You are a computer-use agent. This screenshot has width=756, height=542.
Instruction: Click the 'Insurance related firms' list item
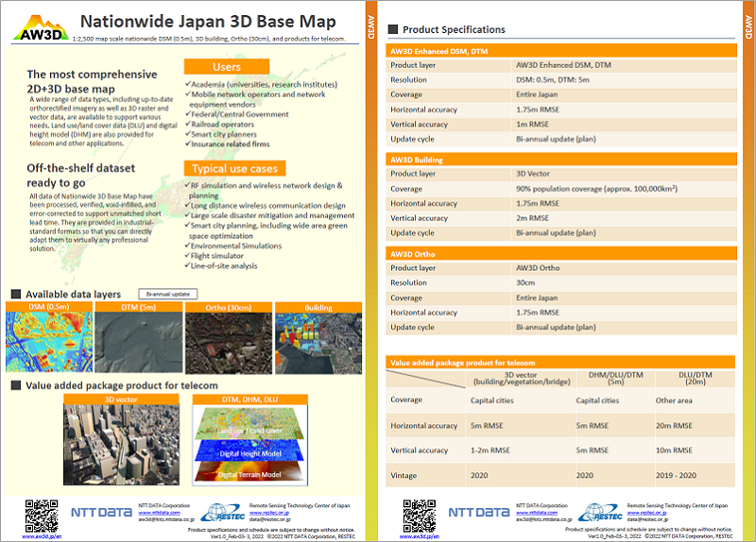[x=230, y=144]
